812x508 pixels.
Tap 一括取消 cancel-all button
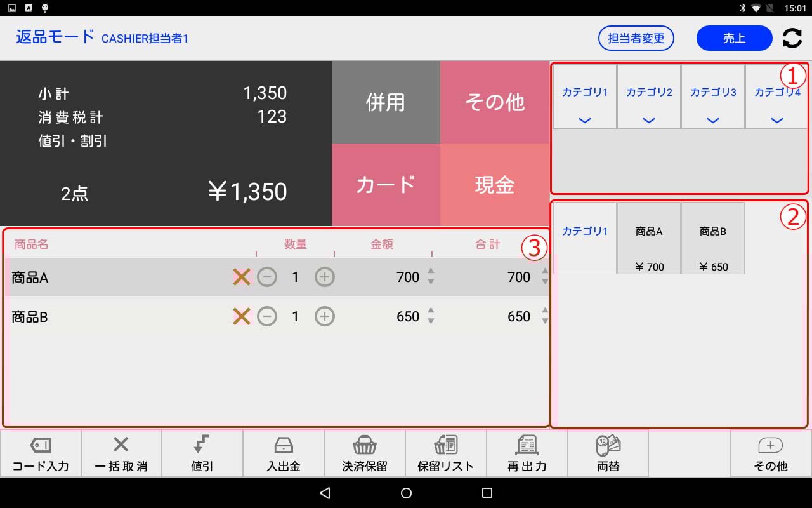pos(121,453)
